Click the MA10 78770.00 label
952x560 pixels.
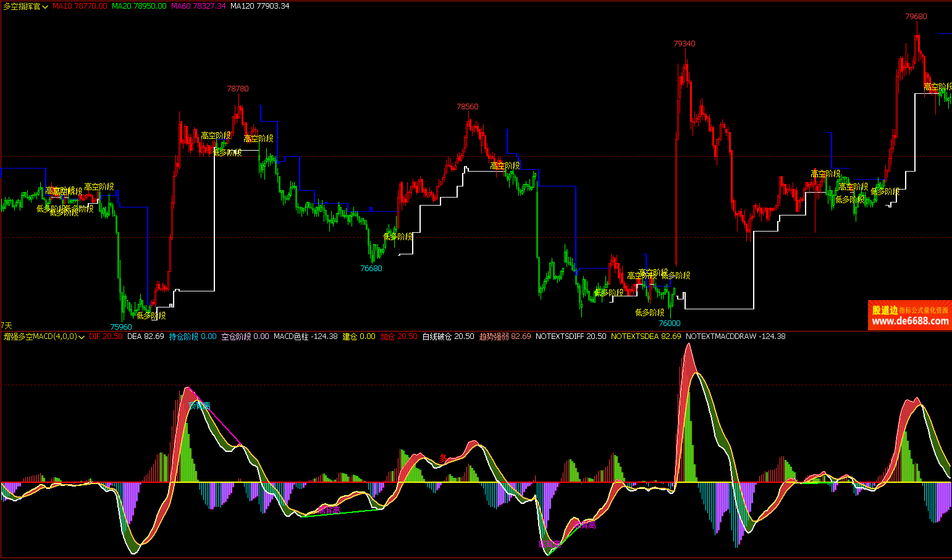(x=80, y=6)
